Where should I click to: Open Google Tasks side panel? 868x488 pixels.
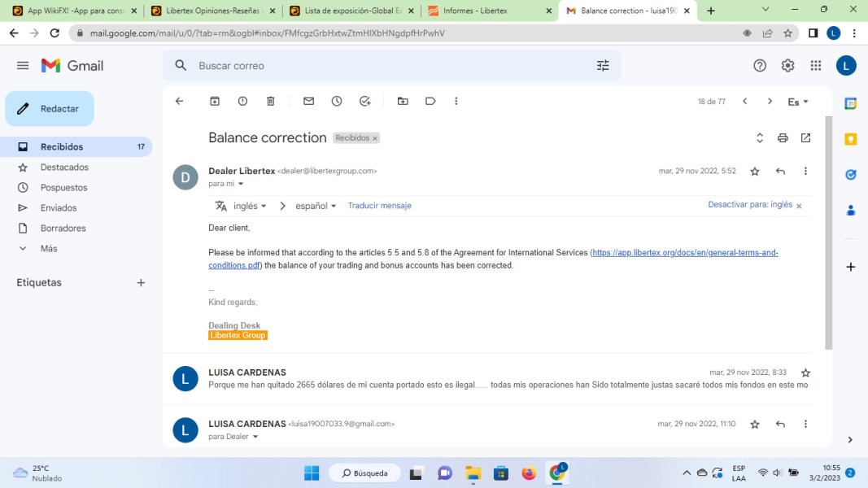[x=851, y=175]
